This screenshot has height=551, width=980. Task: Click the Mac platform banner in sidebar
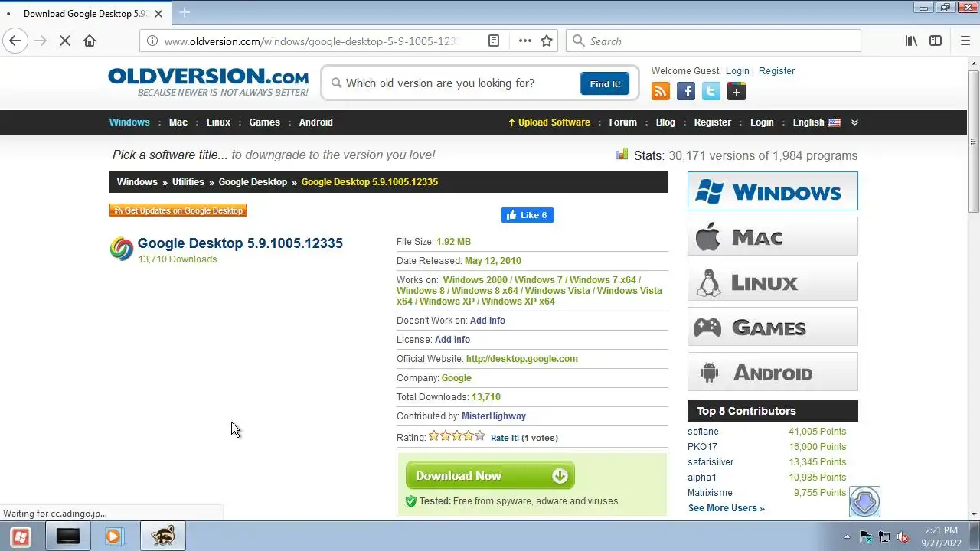[x=773, y=236]
